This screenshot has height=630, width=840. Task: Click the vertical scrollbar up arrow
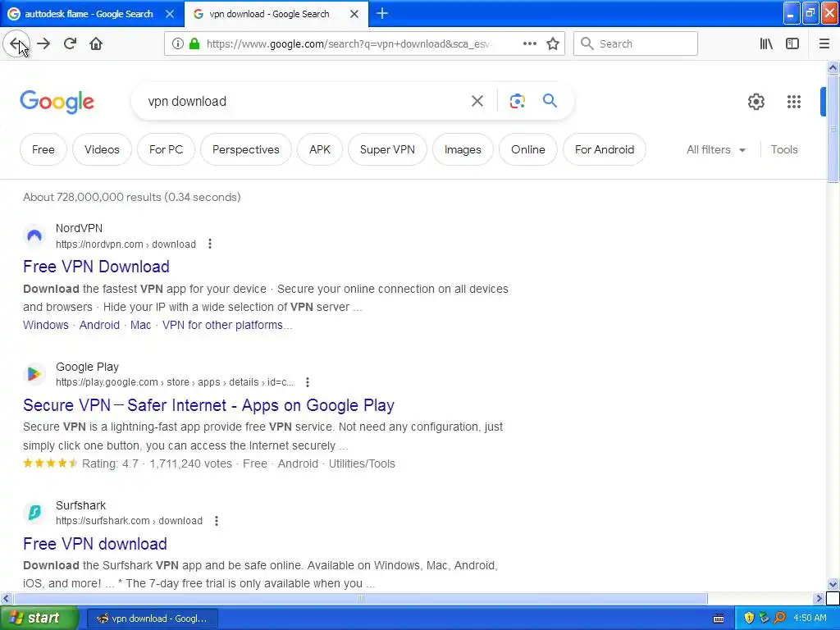[x=833, y=67]
